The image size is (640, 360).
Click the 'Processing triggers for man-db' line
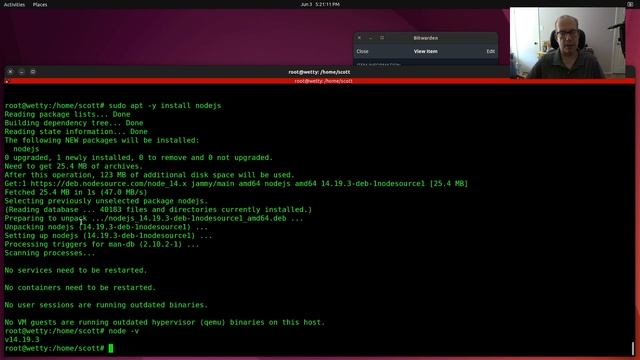pos(102,244)
